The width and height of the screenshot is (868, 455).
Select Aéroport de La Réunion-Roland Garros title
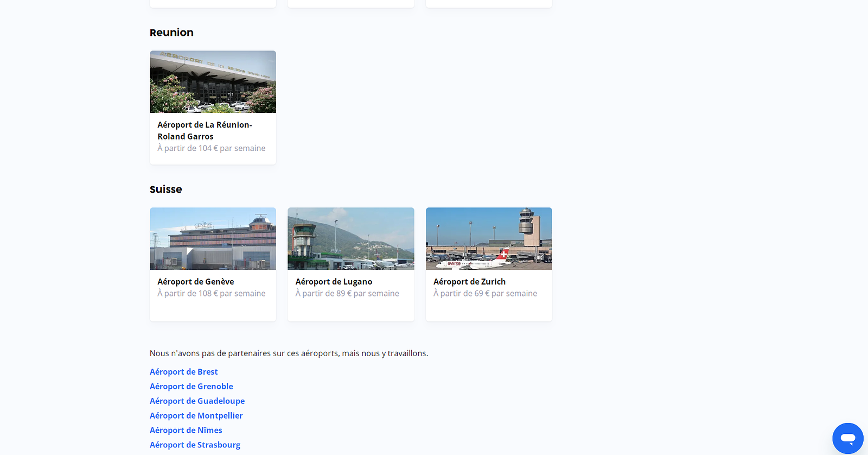click(x=205, y=131)
